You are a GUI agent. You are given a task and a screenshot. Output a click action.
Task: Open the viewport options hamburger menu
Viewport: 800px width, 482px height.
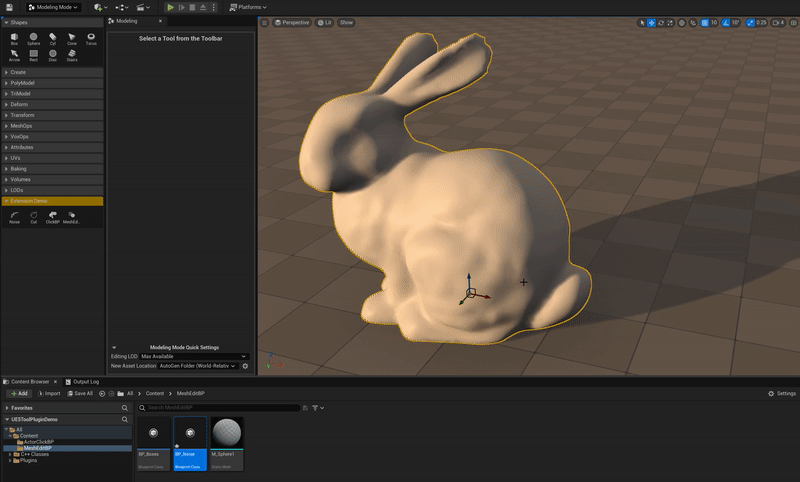coord(264,22)
